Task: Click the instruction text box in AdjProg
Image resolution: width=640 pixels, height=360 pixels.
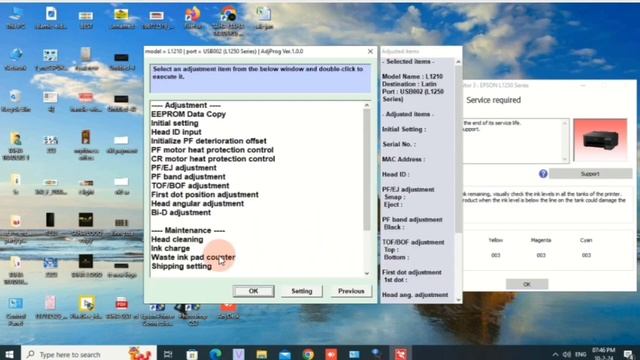Action: click(260, 78)
